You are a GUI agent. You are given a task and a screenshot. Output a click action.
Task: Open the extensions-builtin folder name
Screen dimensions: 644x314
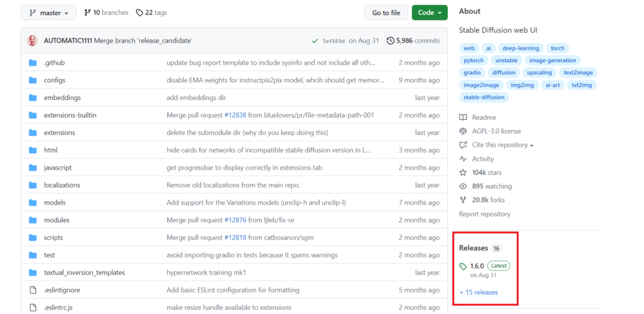coord(70,115)
